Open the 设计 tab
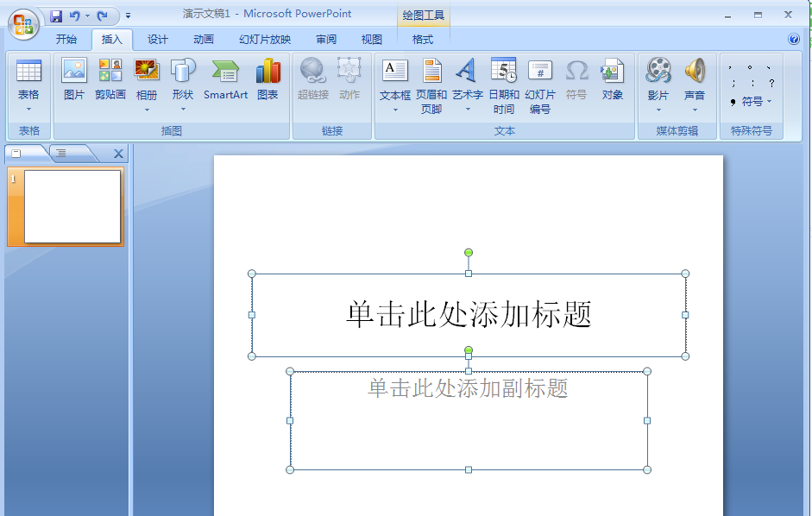This screenshot has height=516, width=812. coord(157,40)
